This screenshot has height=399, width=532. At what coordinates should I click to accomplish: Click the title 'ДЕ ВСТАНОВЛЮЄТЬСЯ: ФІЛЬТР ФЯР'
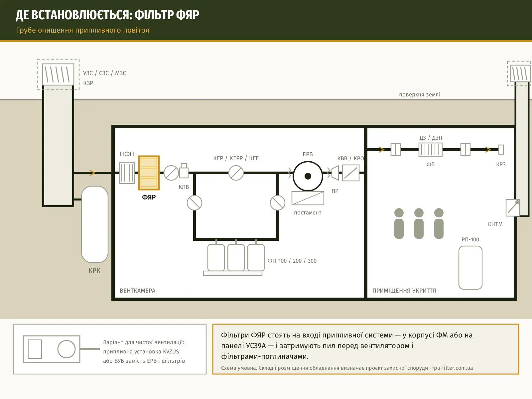pos(107,15)
